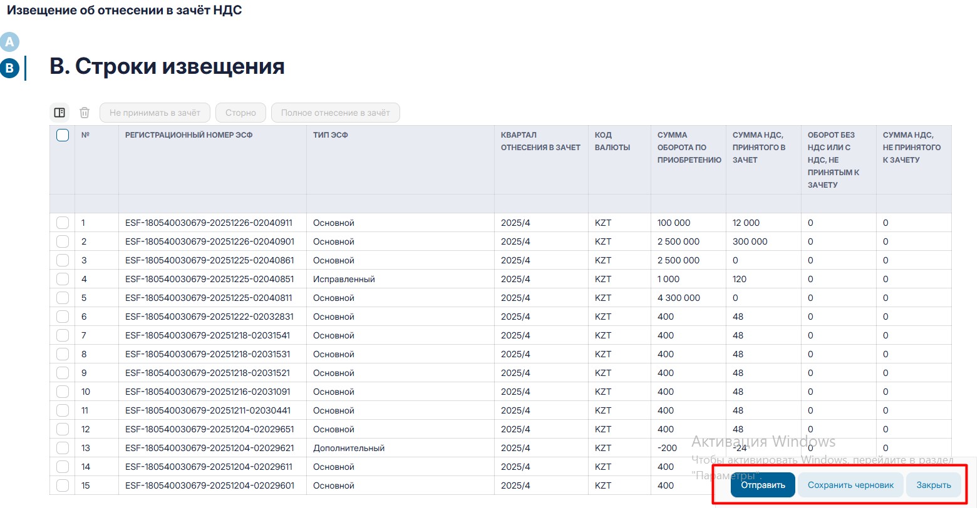
Task: Sort by Квартал отнесения в зачет header
Action: coord(540,141)
